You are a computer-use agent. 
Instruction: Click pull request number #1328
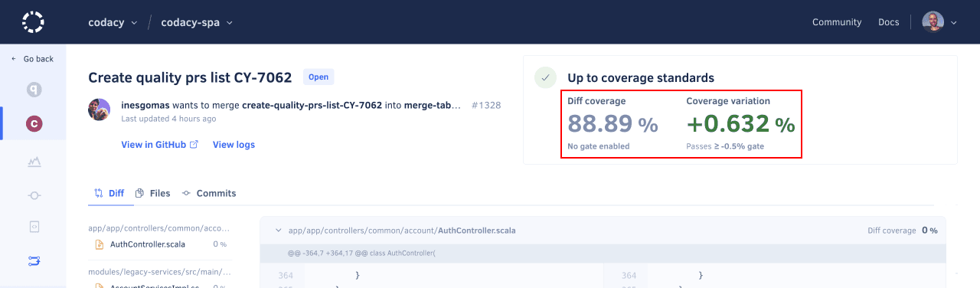click(x=486, y=105)
